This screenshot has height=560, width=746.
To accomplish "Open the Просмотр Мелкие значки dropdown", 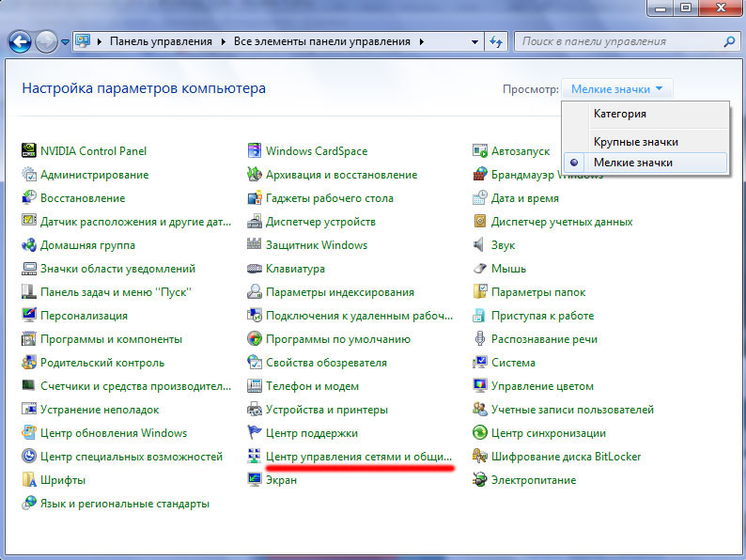I will (x=617, y=89).
